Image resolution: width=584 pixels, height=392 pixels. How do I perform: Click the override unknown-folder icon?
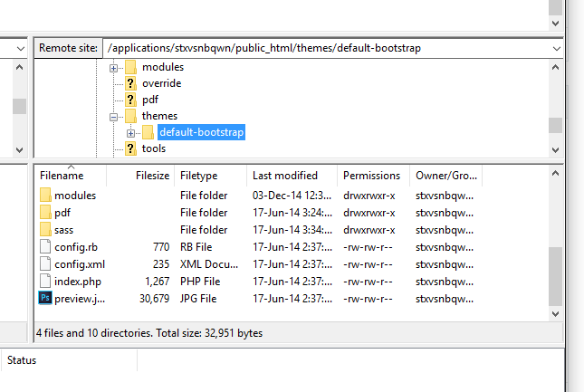point(130,83)
